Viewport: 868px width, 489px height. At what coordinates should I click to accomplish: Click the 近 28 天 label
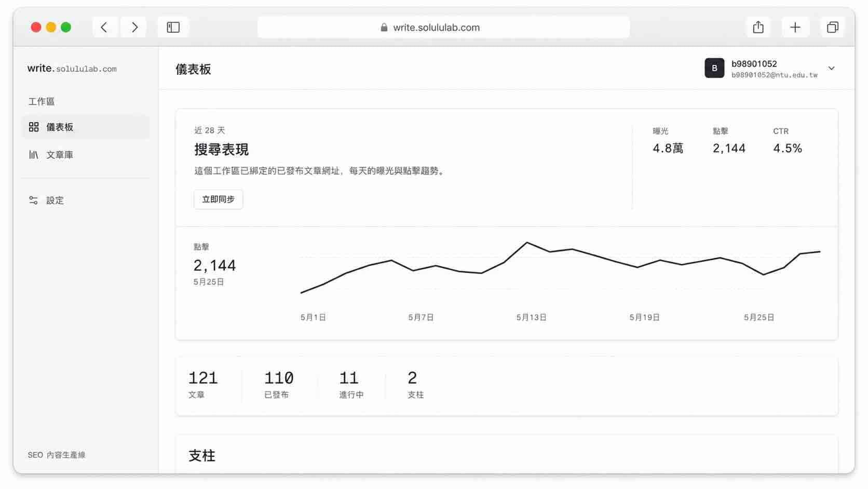click(210, 130)
